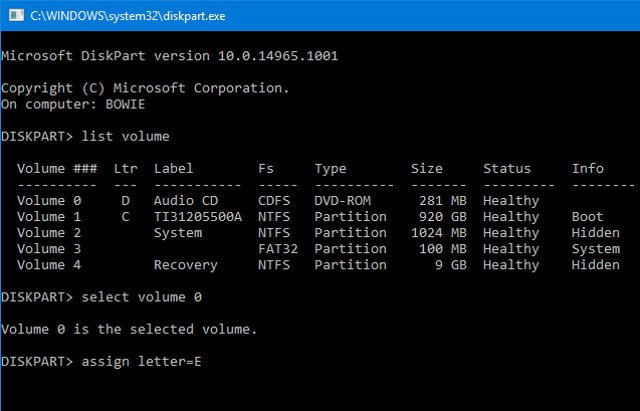Click the 920 GB size value
The height and width of the screenshot is (411, 640).
[442, 217]
